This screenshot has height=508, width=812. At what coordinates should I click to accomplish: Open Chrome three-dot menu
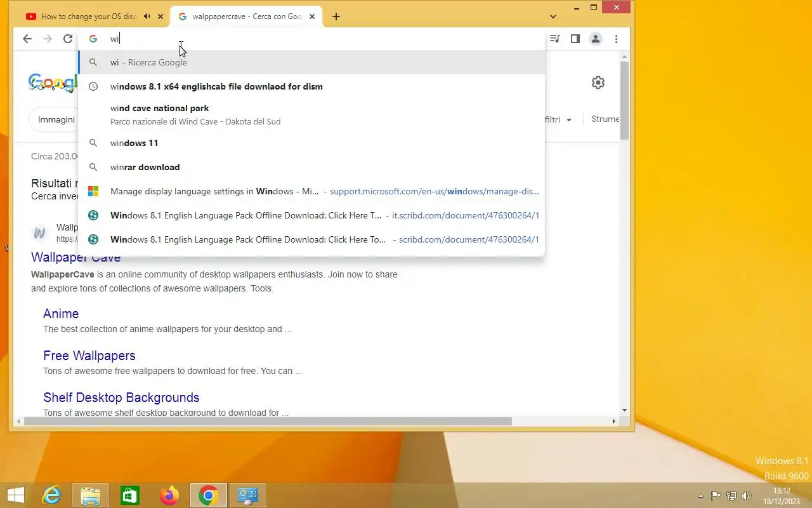click(x=616, y=39)
